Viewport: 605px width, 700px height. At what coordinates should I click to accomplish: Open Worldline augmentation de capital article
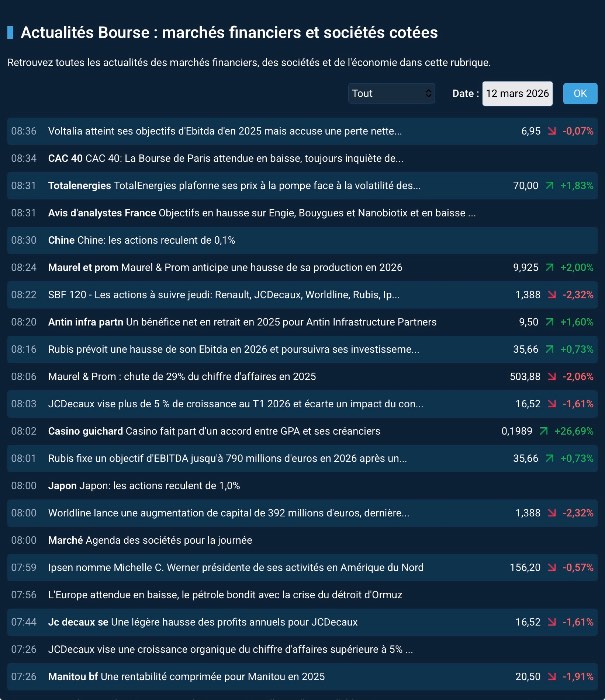pos(229,513)
